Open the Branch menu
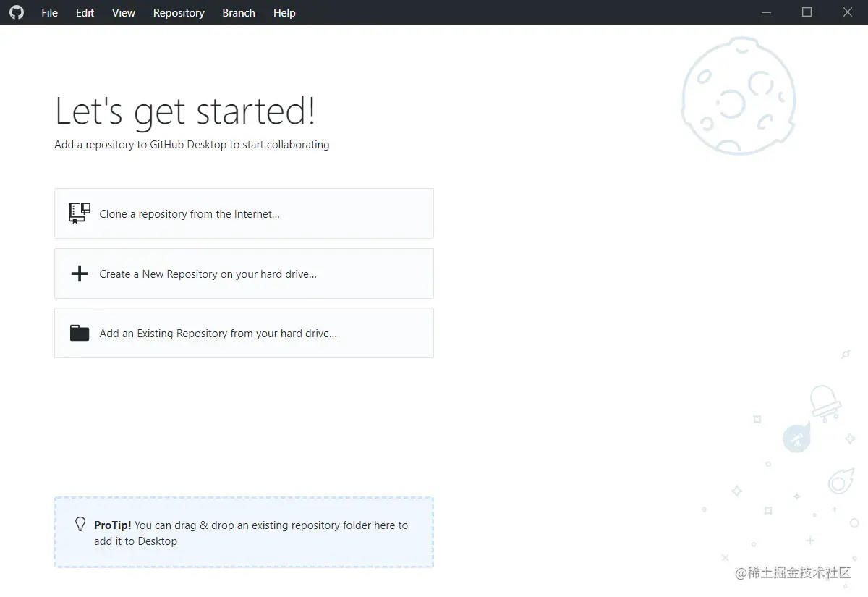This screenshot has height=597, width=868. 239,13
